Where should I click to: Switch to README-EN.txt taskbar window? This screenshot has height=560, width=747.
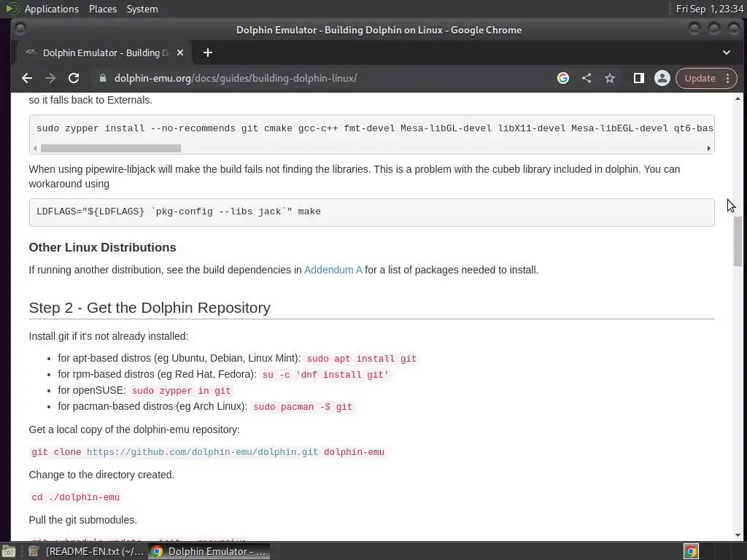coord(86,551)
